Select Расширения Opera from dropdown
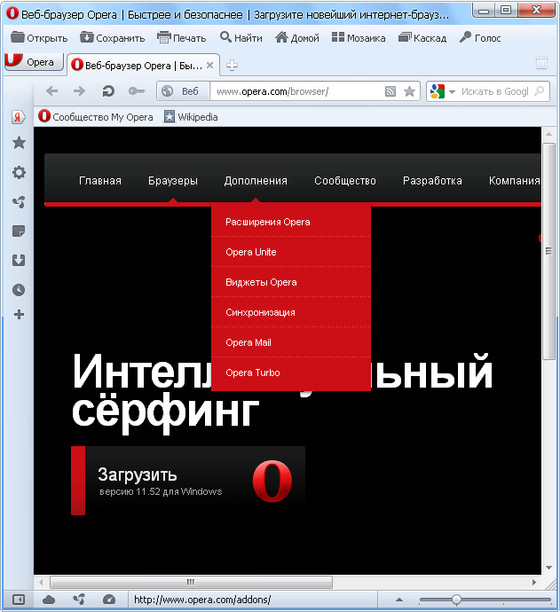The height and width of the screenshot is (612, 560). point(291,222)
